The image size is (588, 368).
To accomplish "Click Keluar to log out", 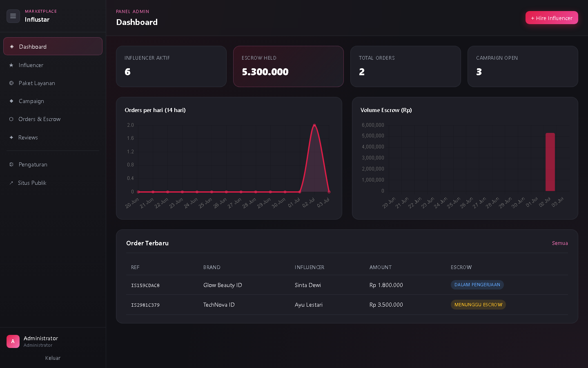I will [x=53, y=358].
